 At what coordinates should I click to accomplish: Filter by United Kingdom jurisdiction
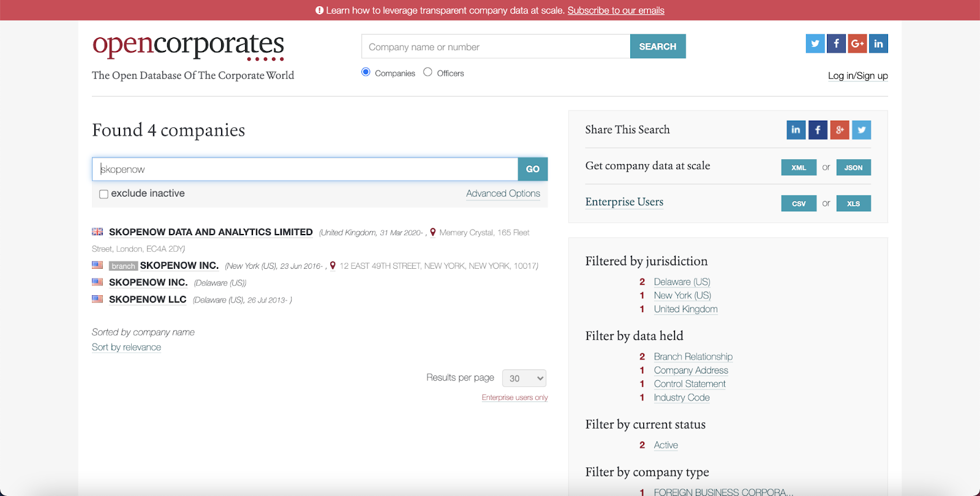(685, 309)
